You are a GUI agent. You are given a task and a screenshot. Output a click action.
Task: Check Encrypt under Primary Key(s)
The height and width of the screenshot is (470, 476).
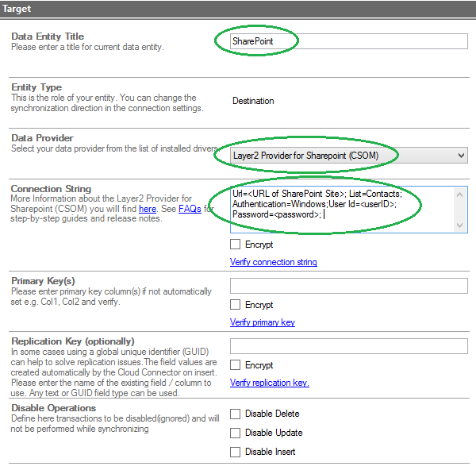click(x=236, y=305)
